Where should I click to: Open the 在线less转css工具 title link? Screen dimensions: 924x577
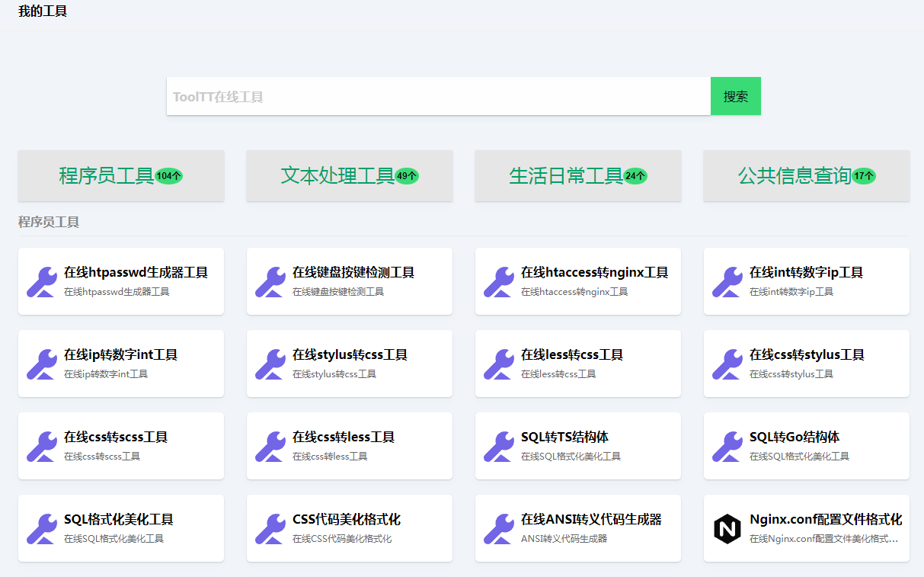pos(571,354)
